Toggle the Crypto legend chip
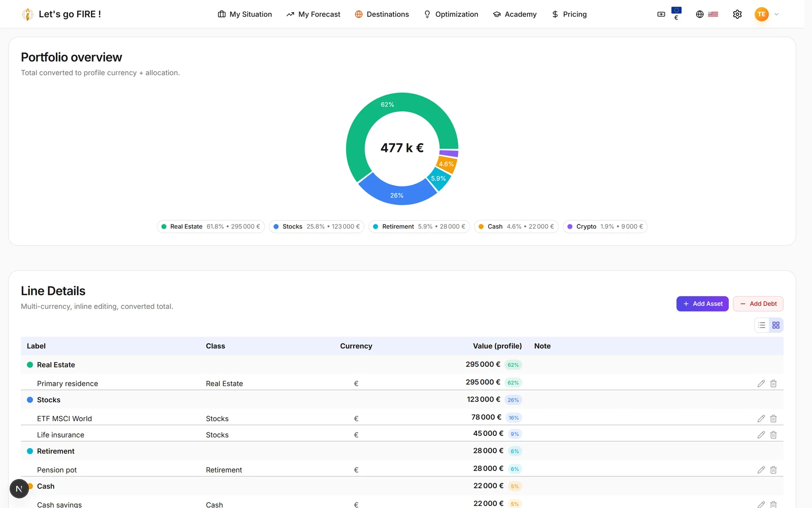Viewport: 812px width, 508px height. tap(605, 227)
